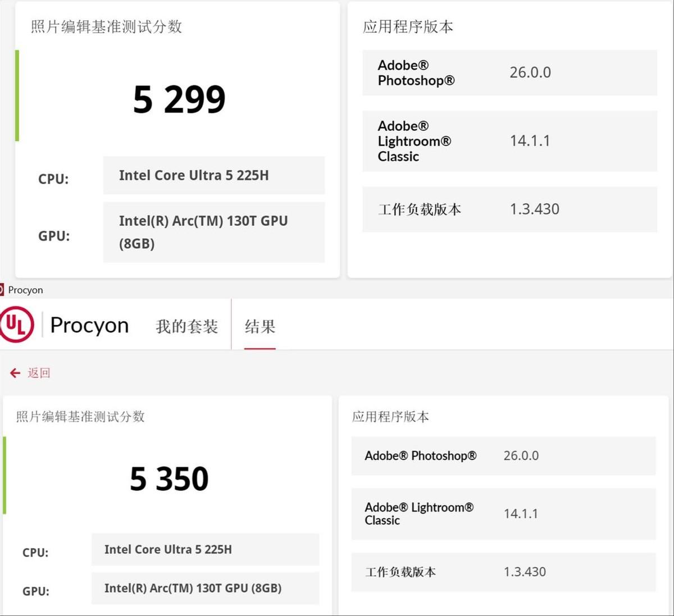
Task: Click the Procyon window title icon
Action: pos(2,290)
